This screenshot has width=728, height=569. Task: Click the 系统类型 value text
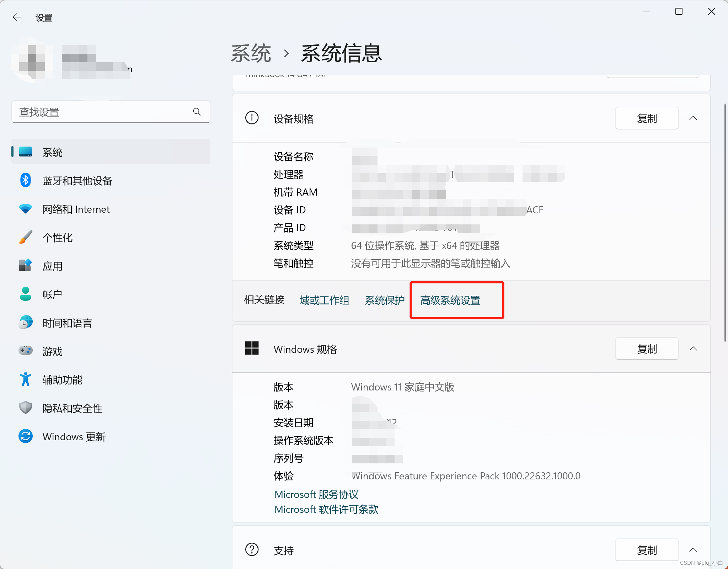point(425,245)
